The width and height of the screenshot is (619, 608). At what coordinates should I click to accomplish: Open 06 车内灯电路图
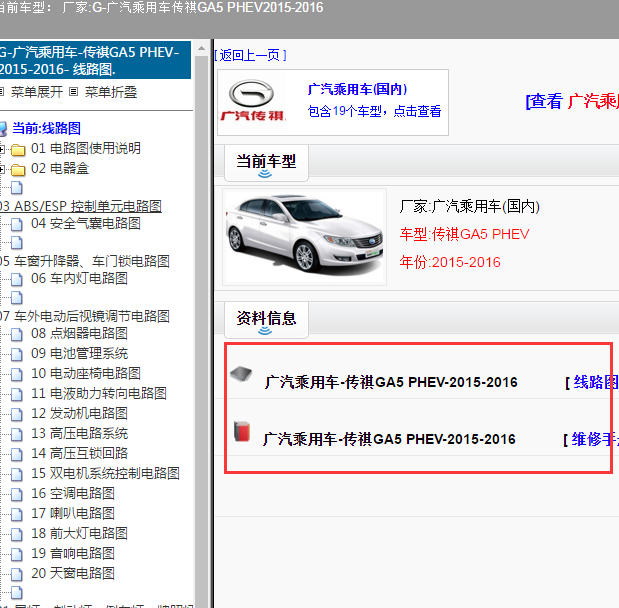point(79,278)
